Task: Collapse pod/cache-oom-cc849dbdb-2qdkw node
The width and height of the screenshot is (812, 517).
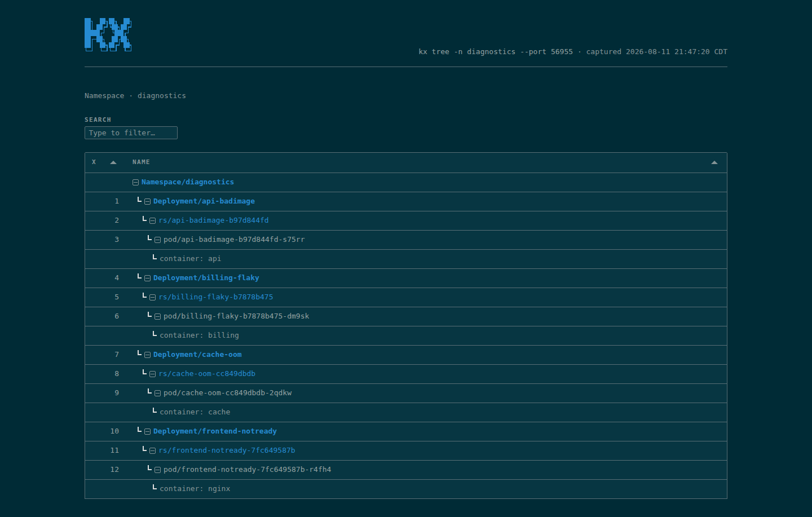Action: [x=157, y=393]
